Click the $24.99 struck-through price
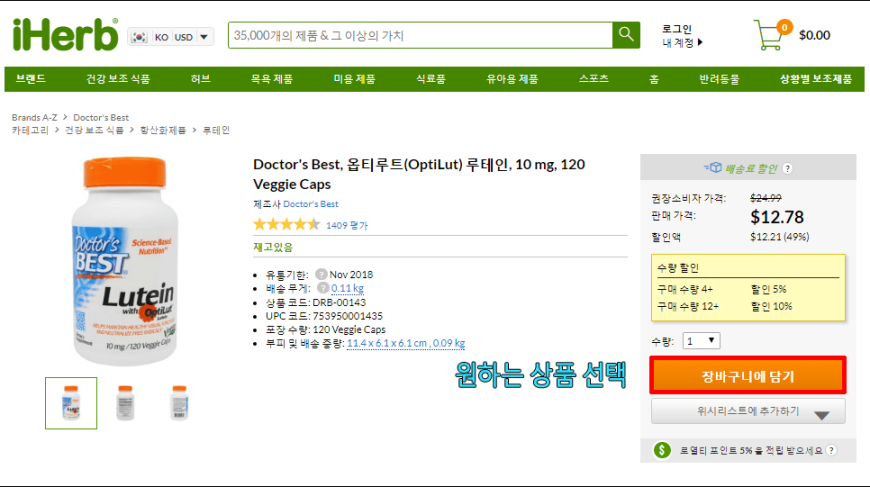The image size is (870, 487). click(x=766, y=198)
